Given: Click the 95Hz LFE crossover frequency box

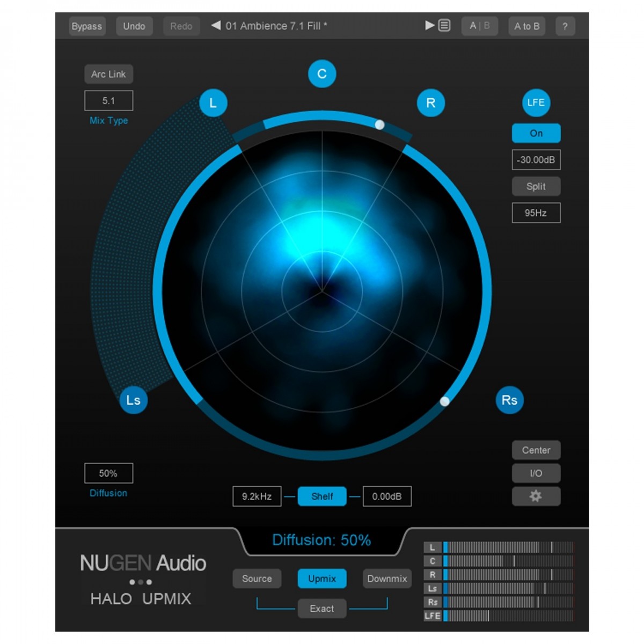Looking at the screenshot, I should (536, 213).
